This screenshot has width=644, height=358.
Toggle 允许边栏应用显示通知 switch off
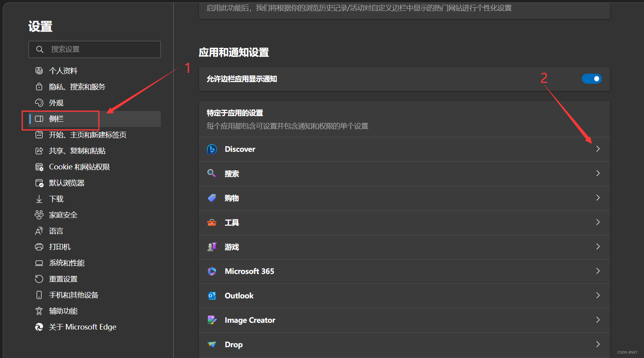coord(591,79)
